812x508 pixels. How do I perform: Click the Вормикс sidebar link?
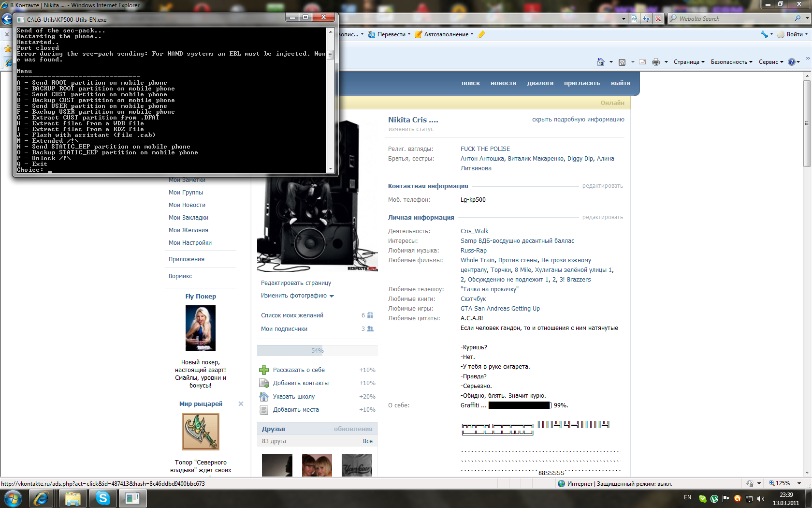180,276
